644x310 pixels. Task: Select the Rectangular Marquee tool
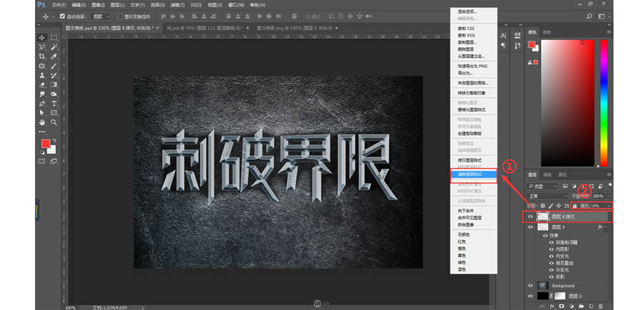pyautogui.click(x=54, y=37)
